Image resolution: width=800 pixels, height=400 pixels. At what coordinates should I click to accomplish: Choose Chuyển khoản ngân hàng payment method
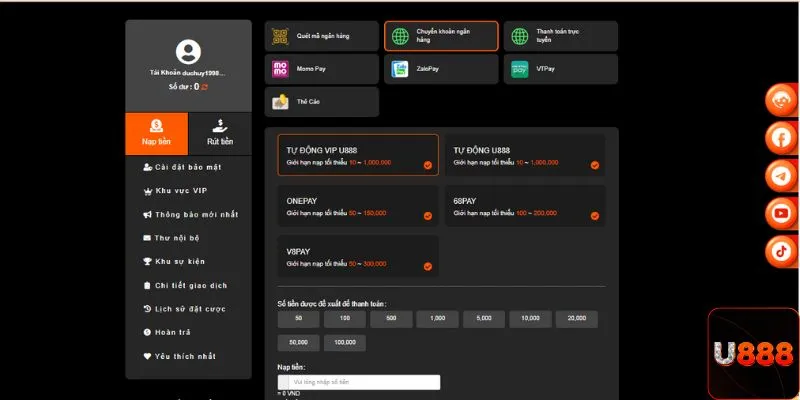pos(441,36)
